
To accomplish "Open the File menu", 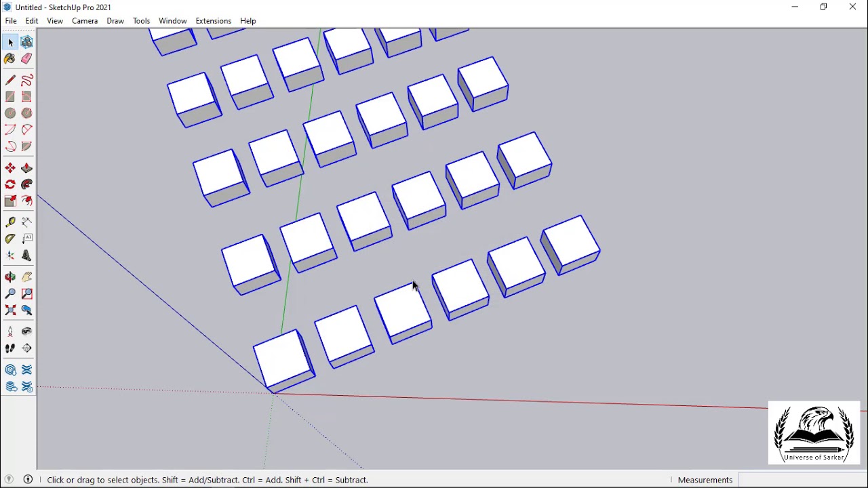I will click(11, 21).
